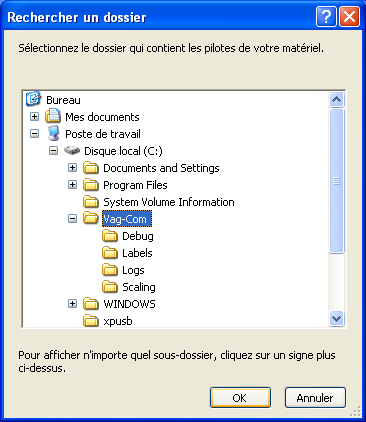Collapse the Vag-Com folder

click(72, 219)
